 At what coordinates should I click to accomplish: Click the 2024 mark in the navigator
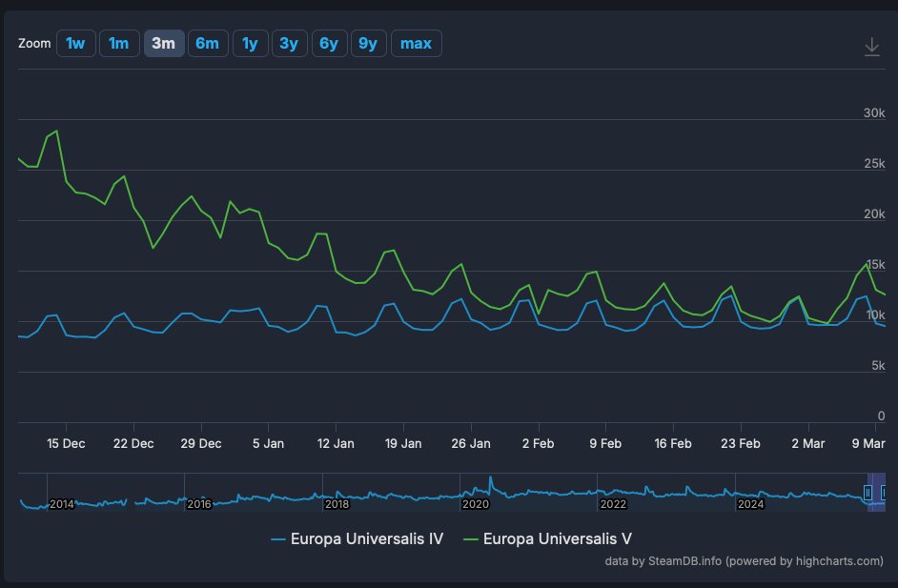[x=751, y=504]
